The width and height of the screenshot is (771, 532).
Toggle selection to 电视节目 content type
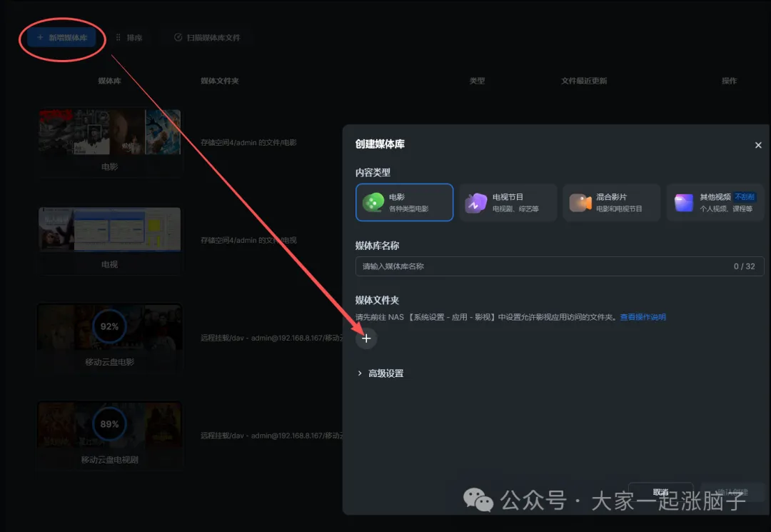(508, 202)
